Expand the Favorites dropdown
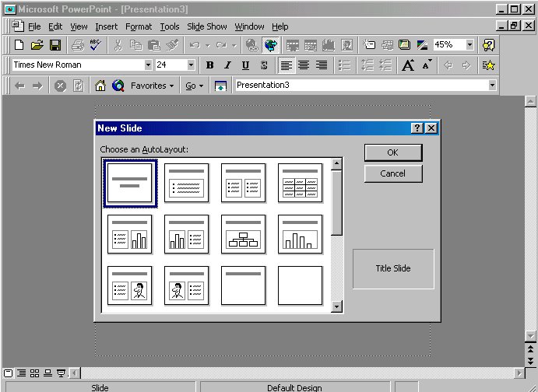This screenshot has width=538, height=392. click(x=152, y=86)
